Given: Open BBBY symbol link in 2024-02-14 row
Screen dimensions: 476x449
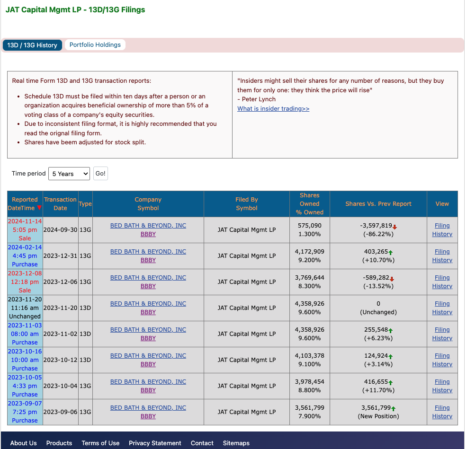Looking at the screenshot, I should 148,260.
